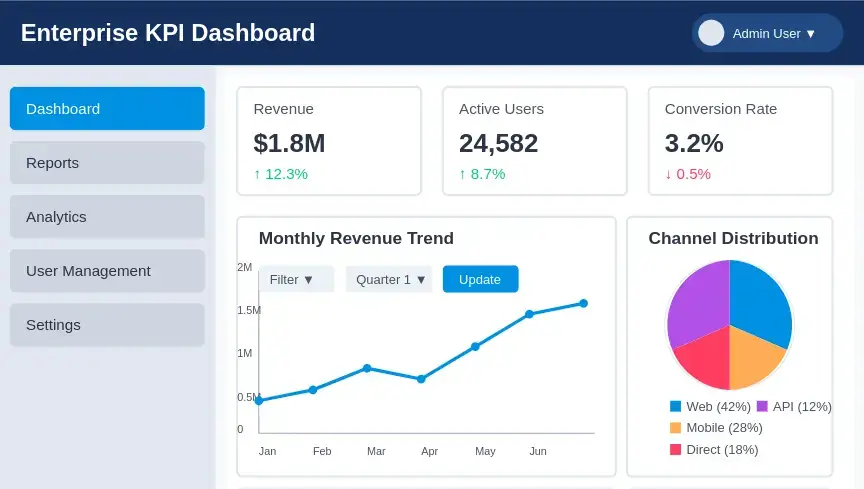Open the Quarter 1 dropdown

click(389, 280)
